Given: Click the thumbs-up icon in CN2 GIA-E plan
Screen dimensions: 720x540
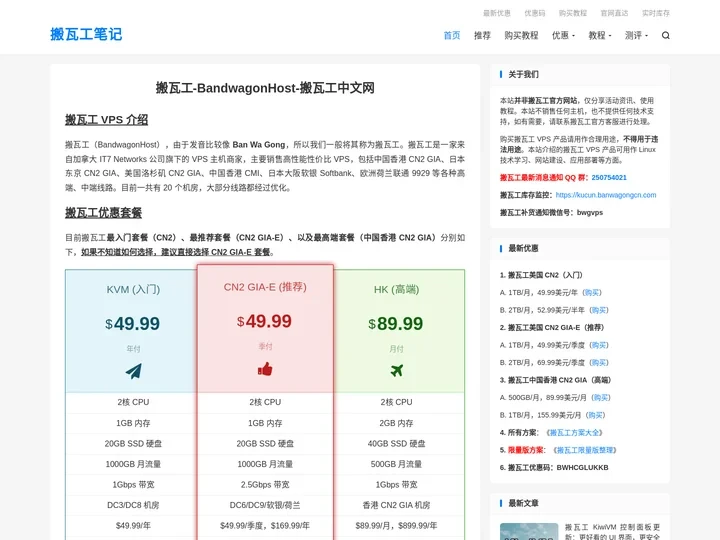Looking at the screenshot, I should coord(265,369).
